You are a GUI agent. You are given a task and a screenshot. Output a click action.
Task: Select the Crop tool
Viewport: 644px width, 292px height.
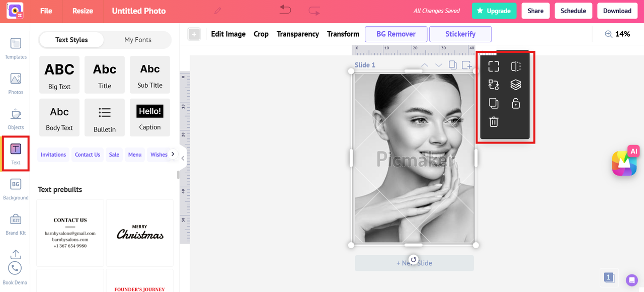[x=261, y=34]
